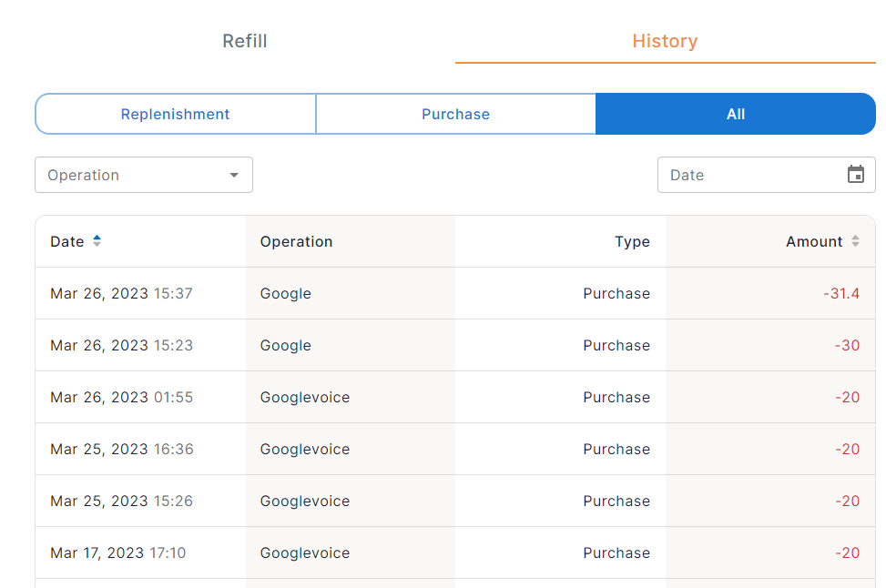Sort table by the Date header

(x=67, y=241)
